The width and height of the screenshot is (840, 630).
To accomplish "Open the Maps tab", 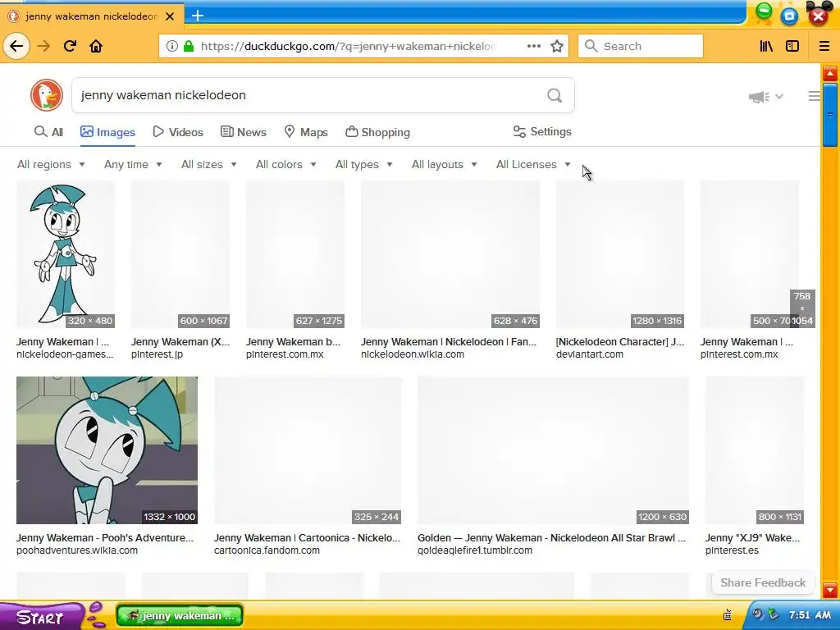I will tap(306, 132).
